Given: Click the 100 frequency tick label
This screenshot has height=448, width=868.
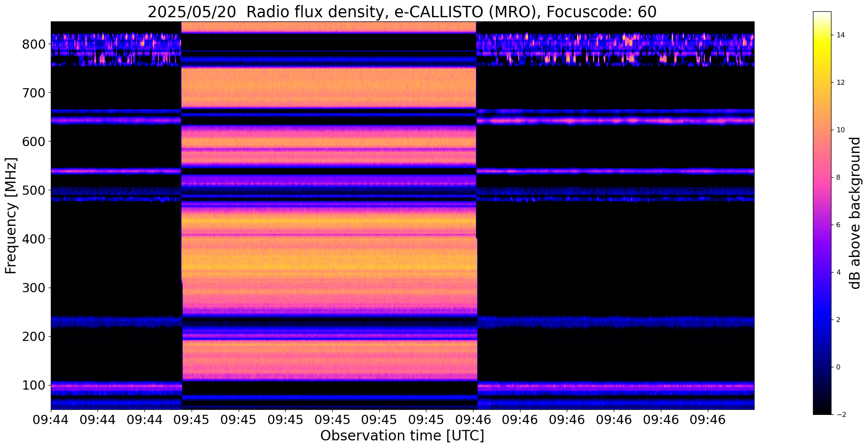Looking at the screenshot, I should click(x=34, y=385).
